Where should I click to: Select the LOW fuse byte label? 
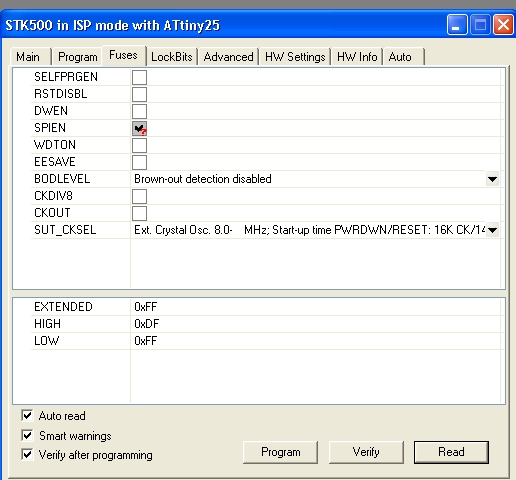[46, 341]
